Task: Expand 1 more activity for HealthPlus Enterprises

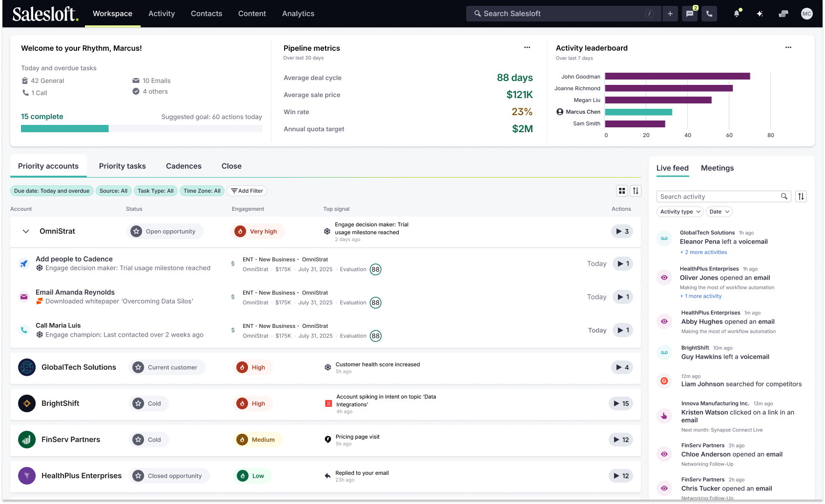Action: tap(701, 296)
